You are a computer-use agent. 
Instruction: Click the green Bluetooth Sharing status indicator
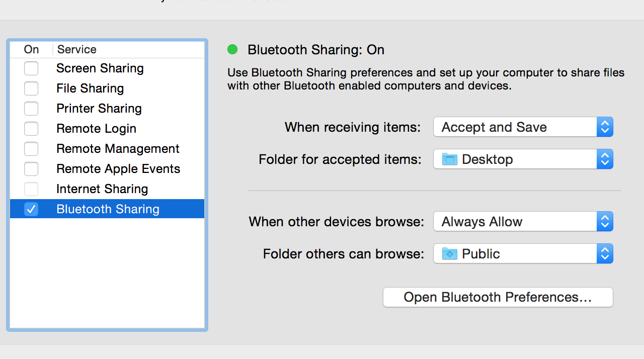[x=232, y=49]
